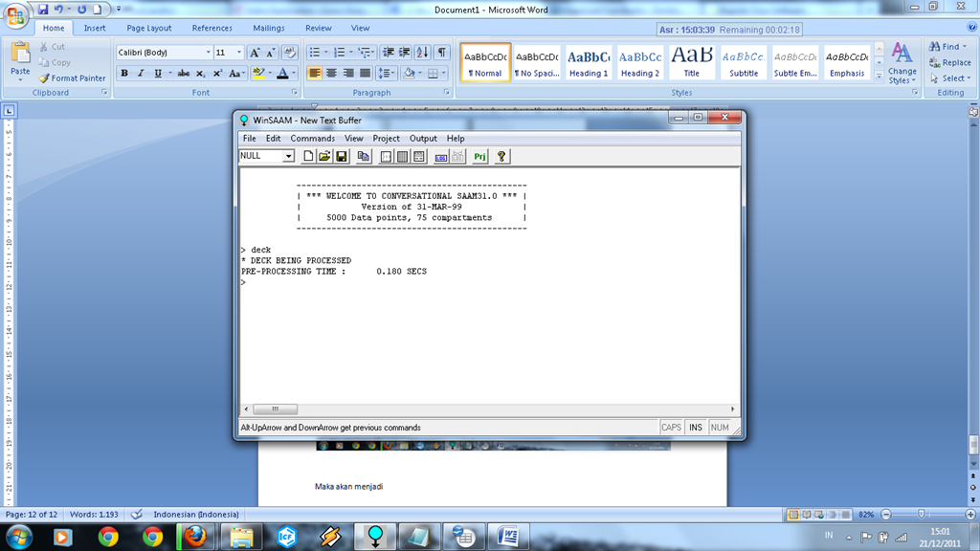Apply the Heading 1 style
Viewport: 980px width, 551px height.
tap(589, 62)
